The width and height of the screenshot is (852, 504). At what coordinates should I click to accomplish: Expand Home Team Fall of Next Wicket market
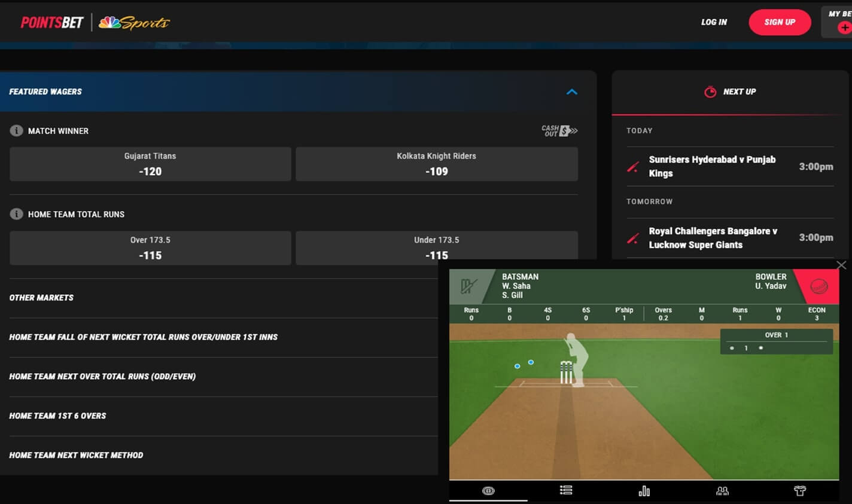point(144,337)
